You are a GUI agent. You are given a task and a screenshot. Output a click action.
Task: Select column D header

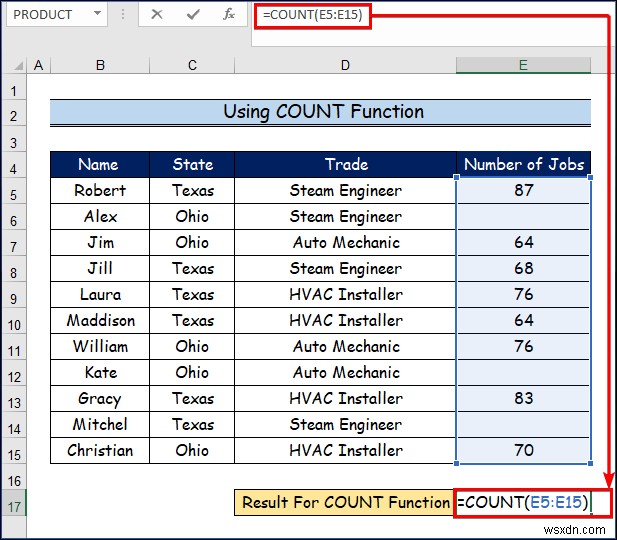[x=345, y=65]
